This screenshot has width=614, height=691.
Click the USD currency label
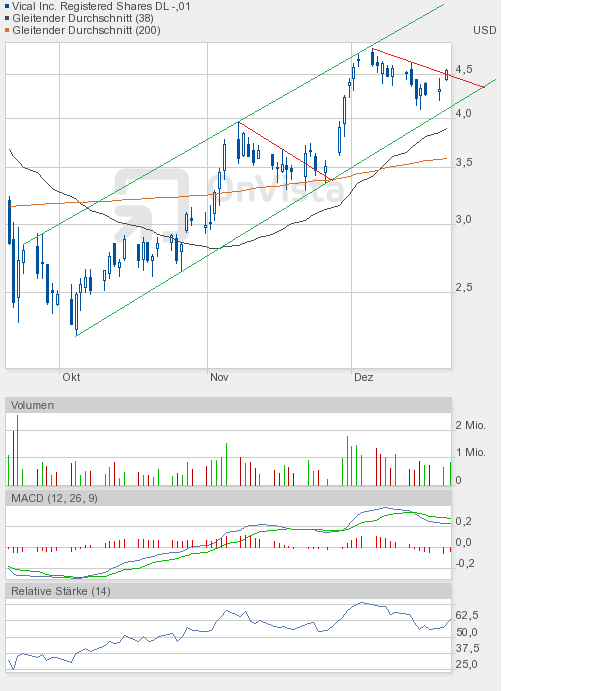click(485, 30)
